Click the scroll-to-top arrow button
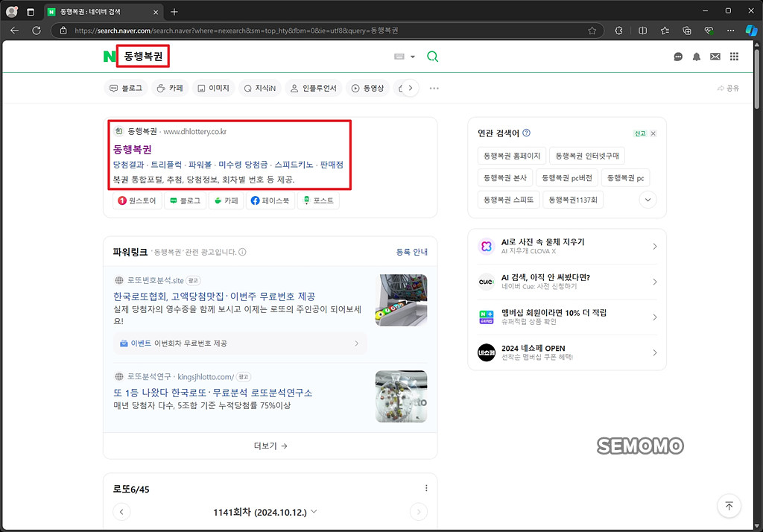 coord(729,506)
